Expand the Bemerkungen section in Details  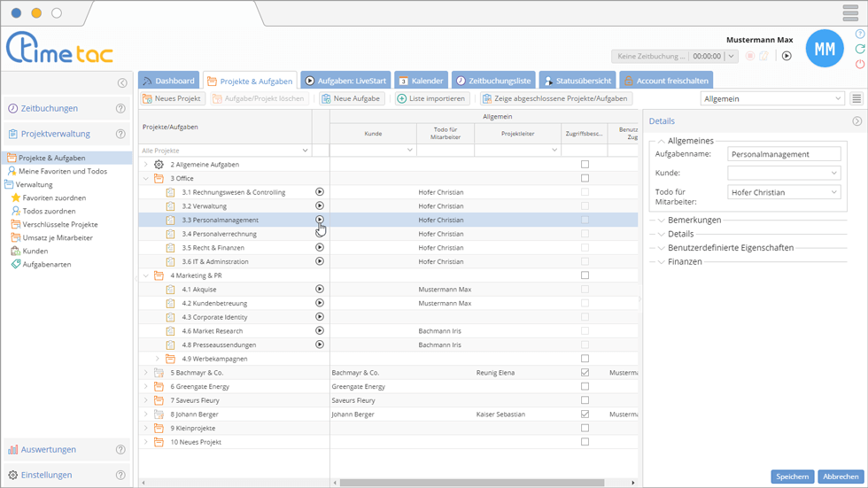[694, 220]
